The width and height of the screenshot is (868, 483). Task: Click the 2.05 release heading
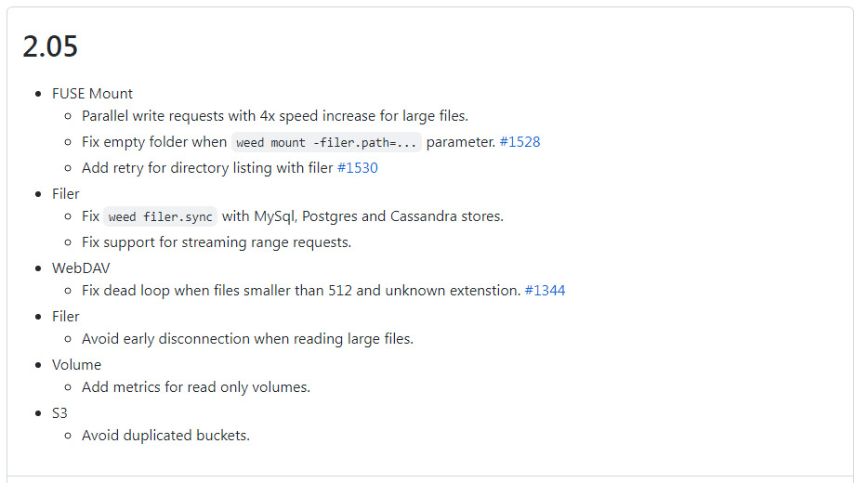(50, 46)
